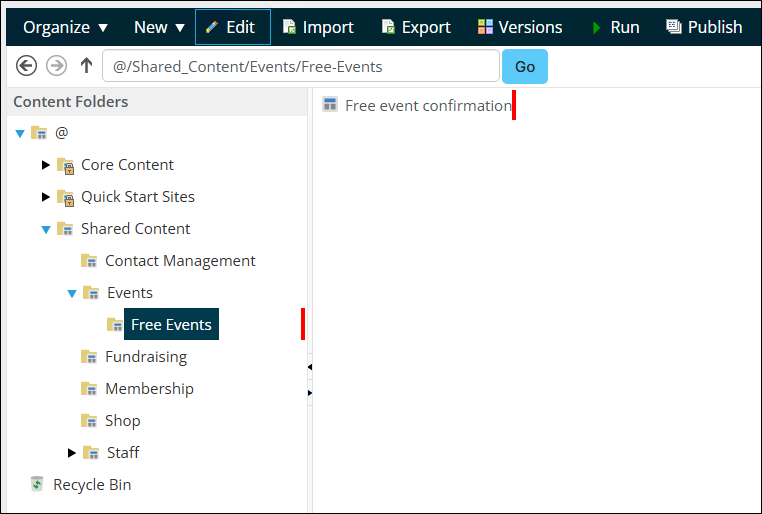Image resolution: width=762 pixels, height=514 pixels.
Task: Click the Edit toolbar button
Action: [x=233, y=27]
